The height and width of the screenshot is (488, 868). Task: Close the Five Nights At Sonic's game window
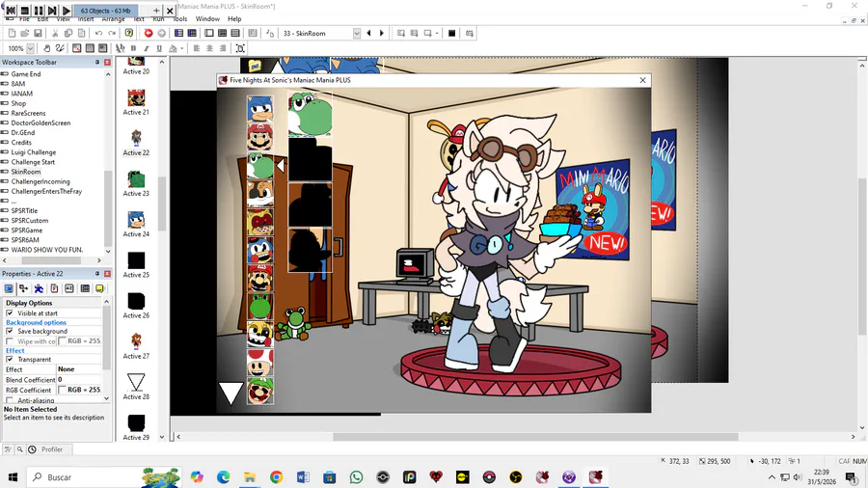click(642, 80)
